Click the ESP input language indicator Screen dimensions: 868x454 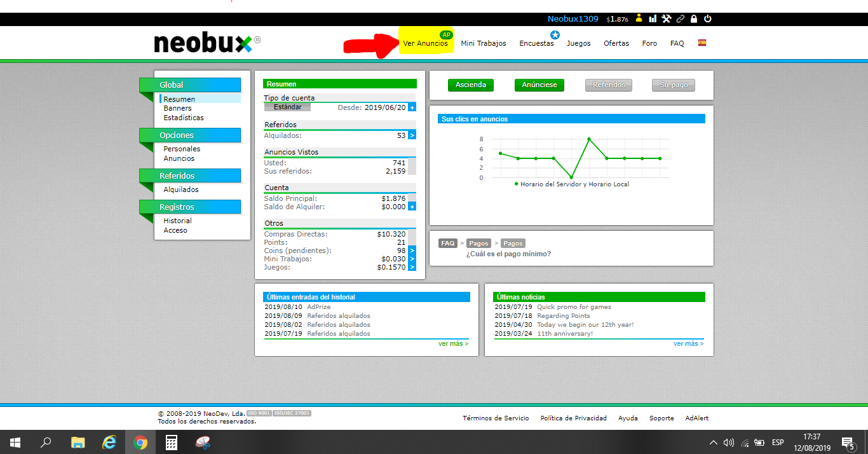coord(778,443)
